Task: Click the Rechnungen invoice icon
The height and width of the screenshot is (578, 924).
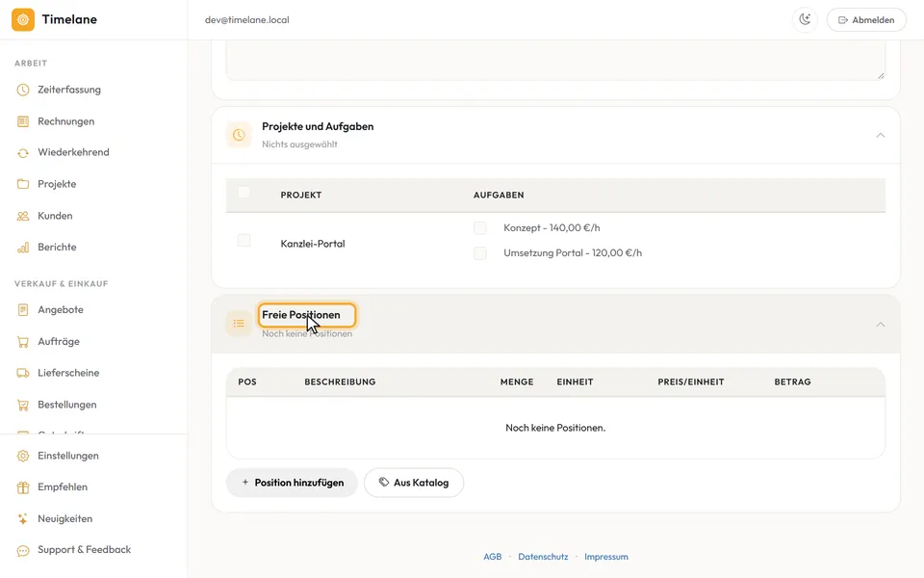Action: (23, 121)
